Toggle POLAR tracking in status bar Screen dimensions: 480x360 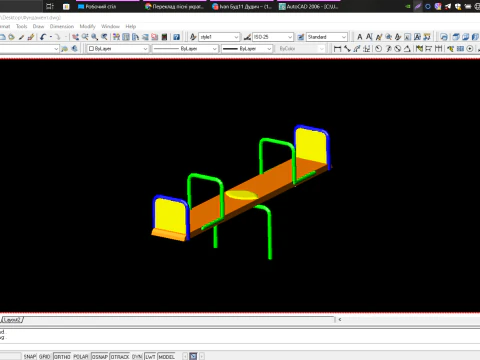pyautogui.click(x=81, y=357)
